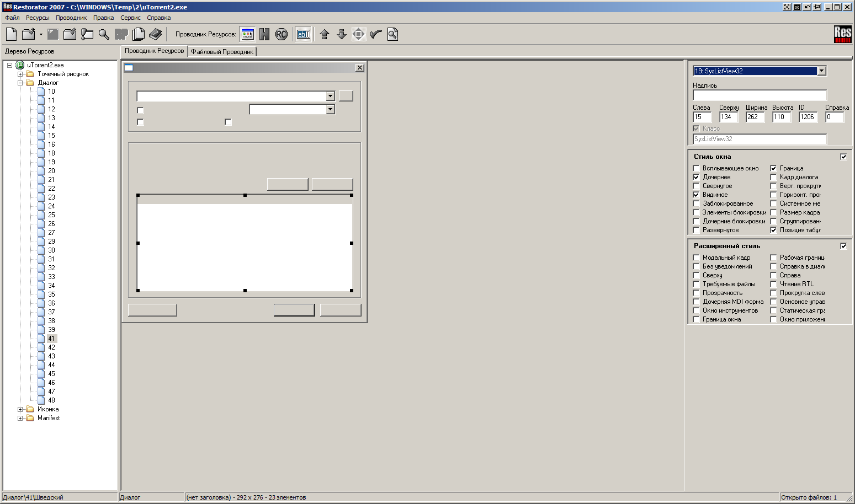
Task: Open the Help book icon
Action: tap(156, 34)
